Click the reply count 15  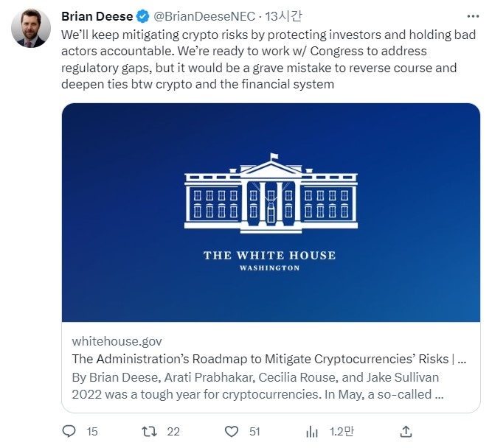pos(91,432)
